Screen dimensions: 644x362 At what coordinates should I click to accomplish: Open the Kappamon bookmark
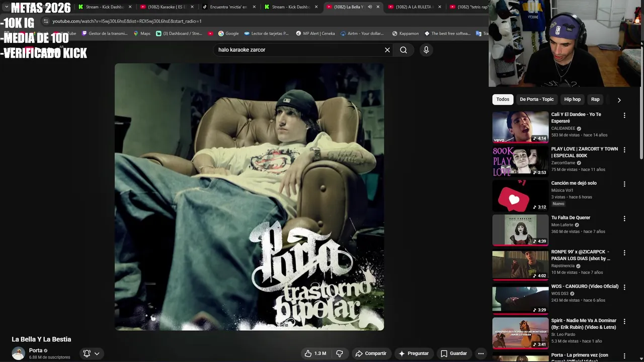pyautogui.click(x=405, y=34)
